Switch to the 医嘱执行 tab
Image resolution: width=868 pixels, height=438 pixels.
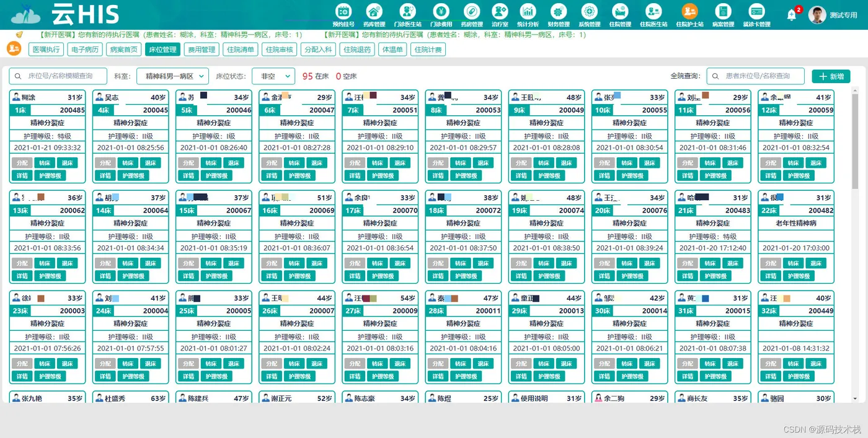click(46, 50)
